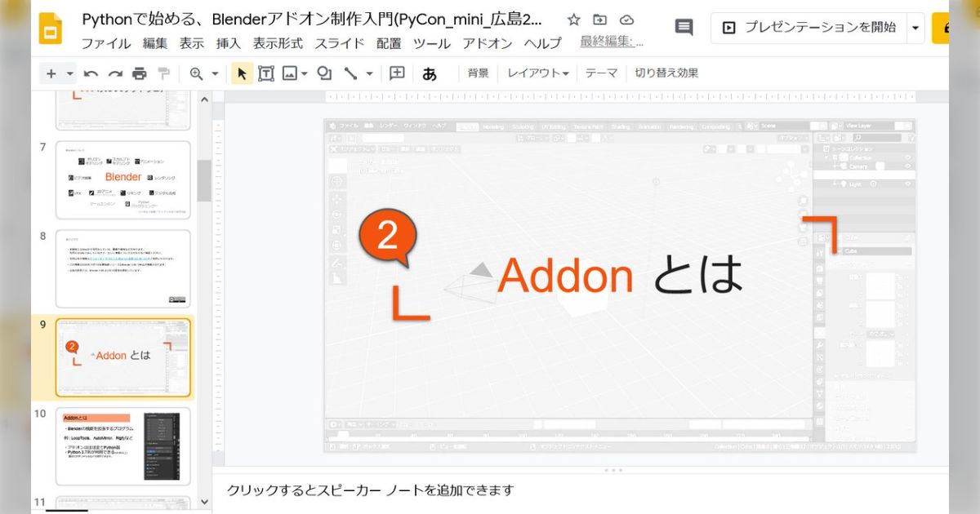Select slide 7 thumbnail in the filmstrip
This screenshot has height=514, width=980.
pos(122,177)
